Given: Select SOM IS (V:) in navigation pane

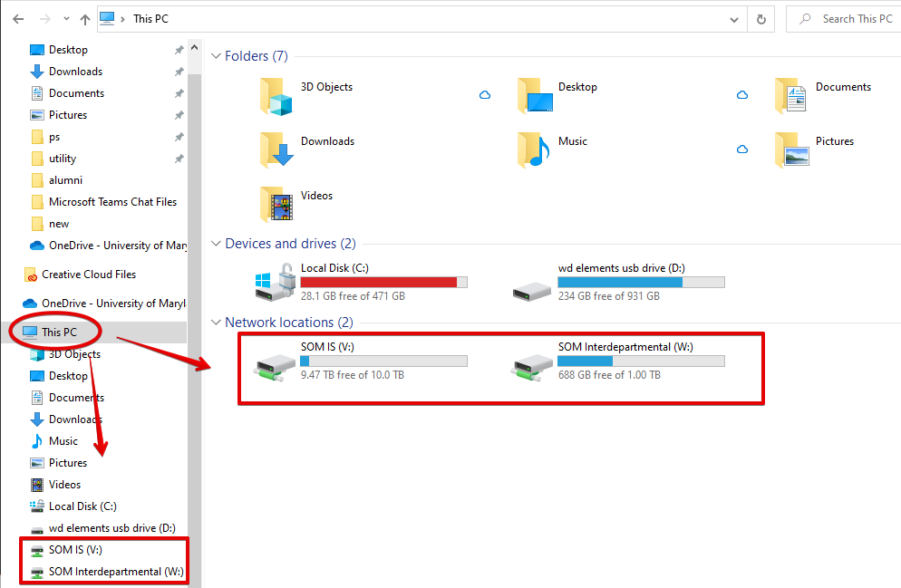Looking at the screenshot, I should (x=75, y=550).
